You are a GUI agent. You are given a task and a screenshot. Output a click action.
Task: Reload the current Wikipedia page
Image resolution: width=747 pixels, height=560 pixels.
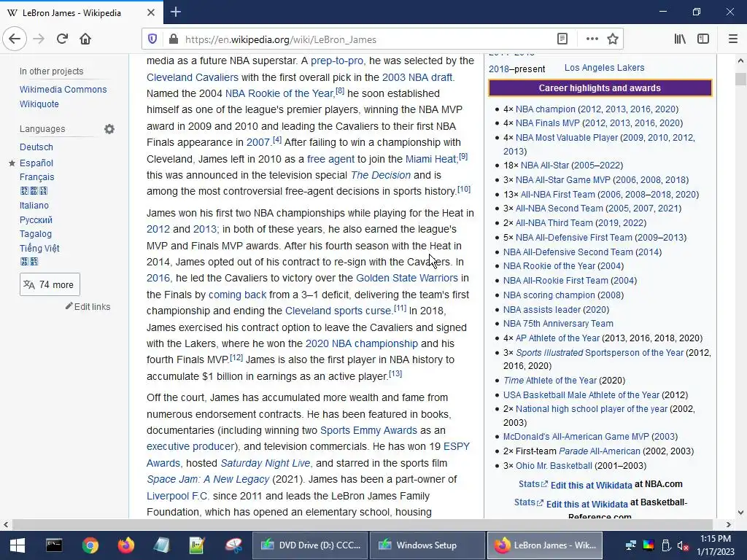click(x=62, y=39)
